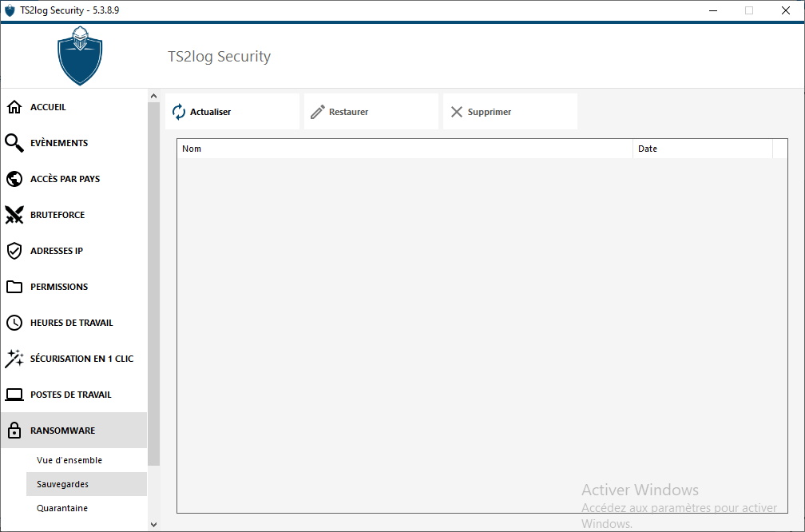The image size is (805, 532).
Task: Click the TS2log Security header title
Action: click(x=219, y=56)
